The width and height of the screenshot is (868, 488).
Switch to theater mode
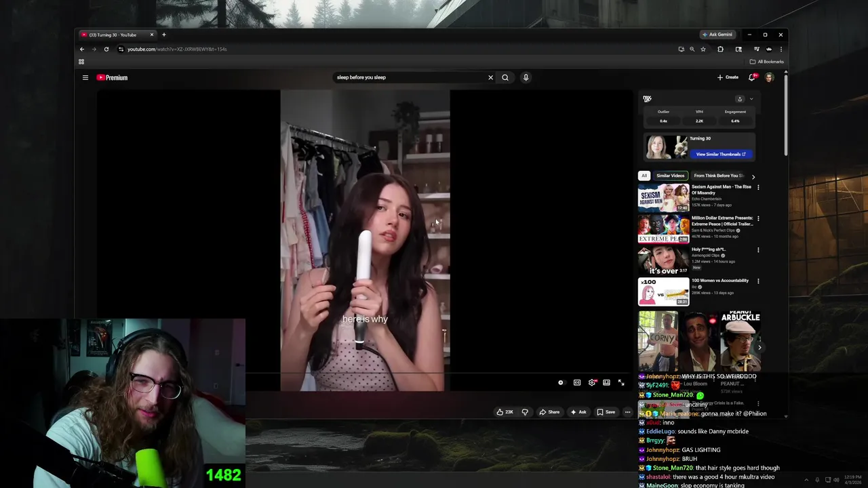point(606,382)
